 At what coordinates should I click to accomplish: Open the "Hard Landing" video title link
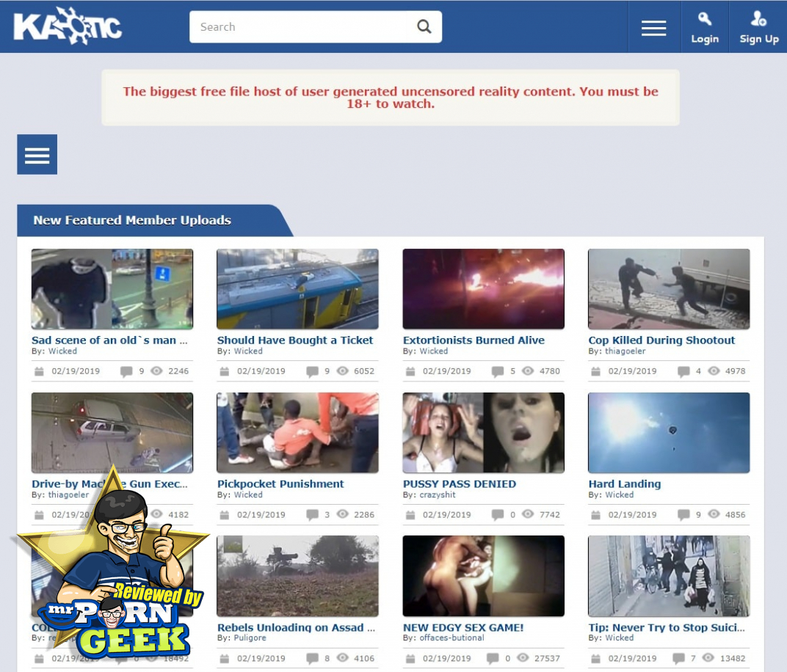[624, 484]
